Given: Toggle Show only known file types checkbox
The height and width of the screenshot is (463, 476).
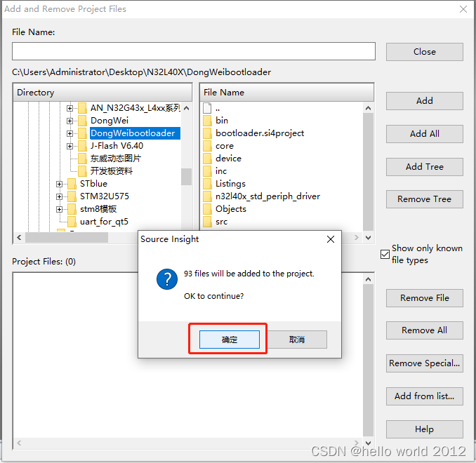Looking at the screenshot, I should [x=385, y=254].
